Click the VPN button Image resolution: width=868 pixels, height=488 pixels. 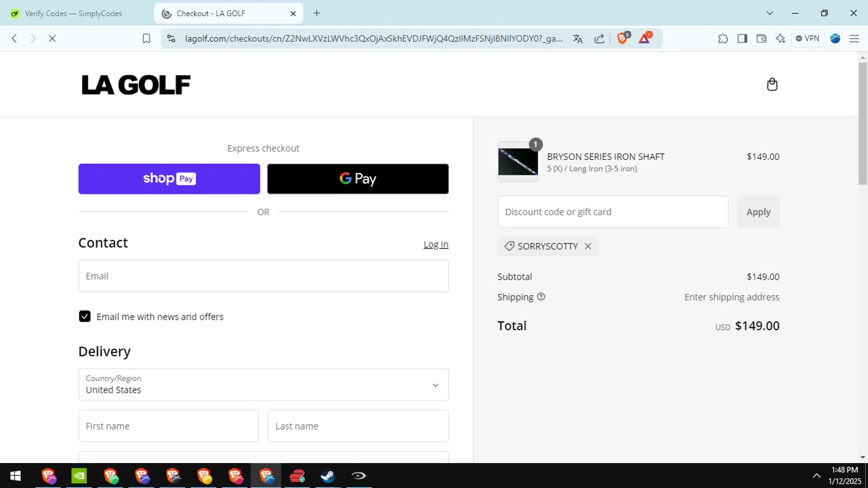coord(808,38)
